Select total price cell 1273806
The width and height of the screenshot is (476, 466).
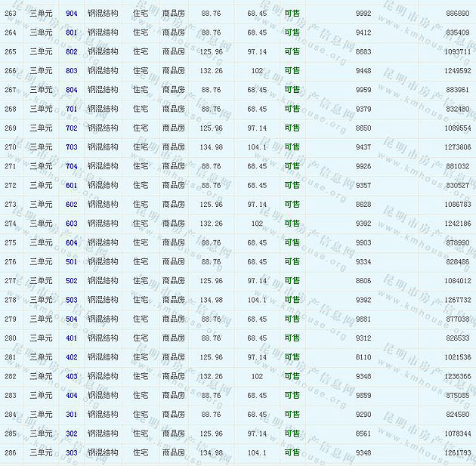pos(456,147)
